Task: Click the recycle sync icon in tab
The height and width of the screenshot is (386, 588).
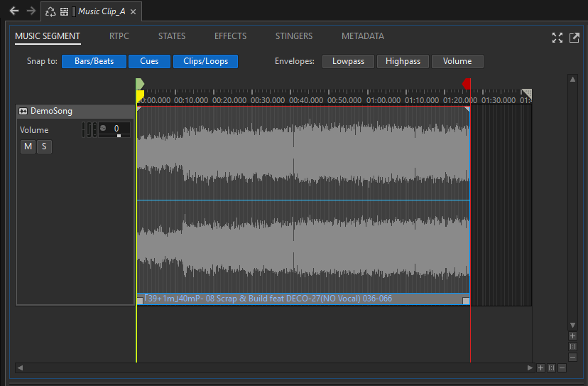Action: pyautogui.click(x=50, y=11)
